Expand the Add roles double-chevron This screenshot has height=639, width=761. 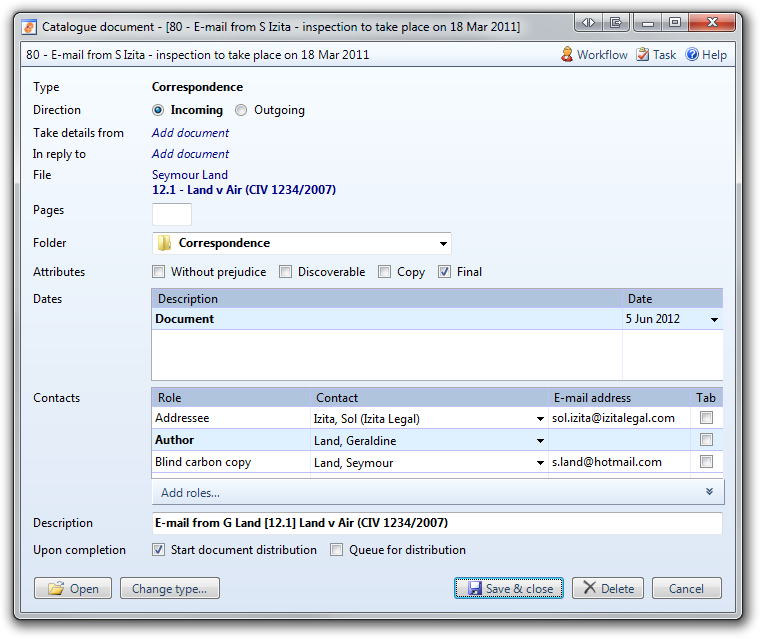(709, 492)
